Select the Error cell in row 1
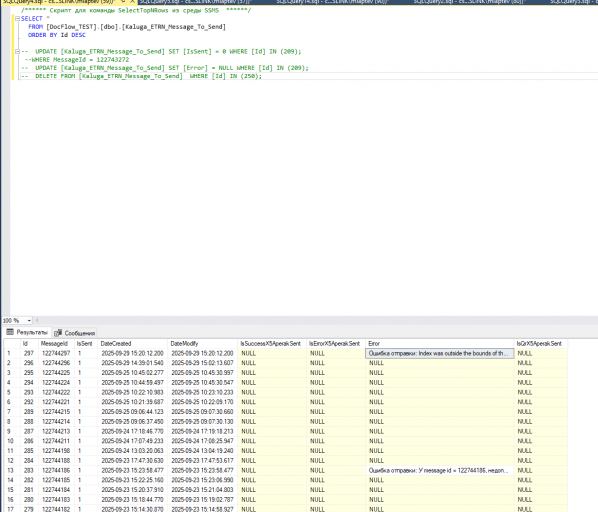598x512 pixels. 440,353
